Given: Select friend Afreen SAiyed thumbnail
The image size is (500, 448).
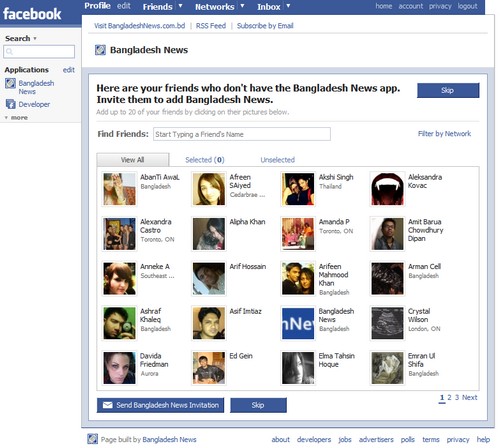Looking at the screenshot, I should point(209,189).
